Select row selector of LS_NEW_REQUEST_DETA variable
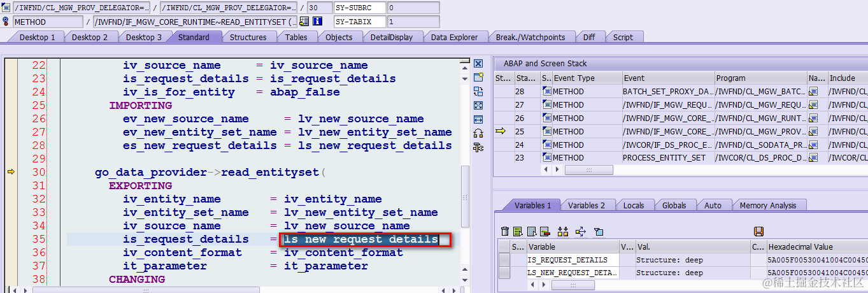 (504, 273)
